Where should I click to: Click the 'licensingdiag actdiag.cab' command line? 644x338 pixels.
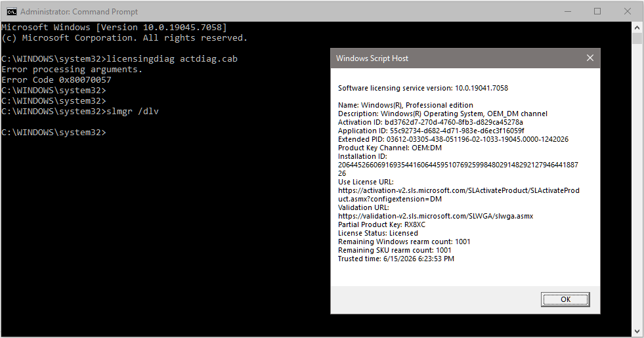click(x=119, y=58)
